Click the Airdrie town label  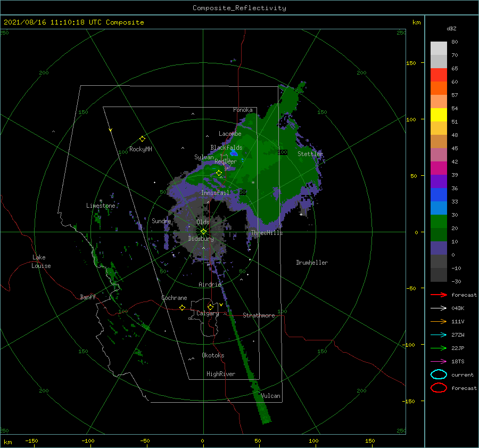click(x=210, y=284)
